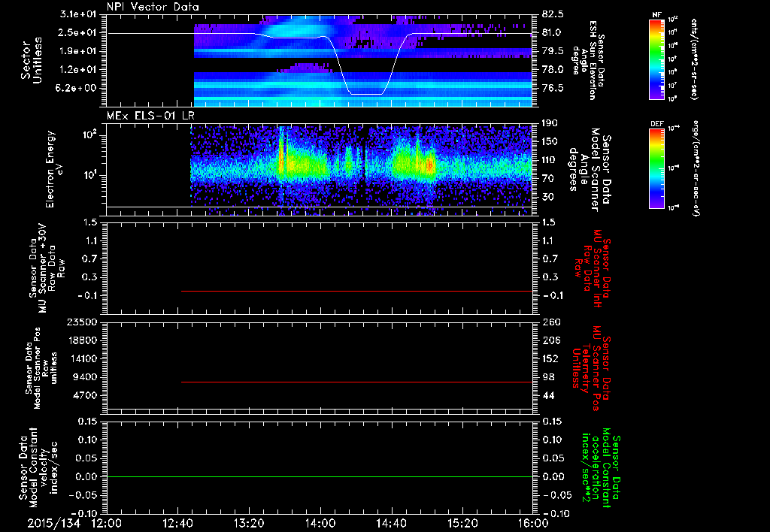Click the 15:20 time axis label
This screenshot has height=532, width=770.
pos(462,523)
